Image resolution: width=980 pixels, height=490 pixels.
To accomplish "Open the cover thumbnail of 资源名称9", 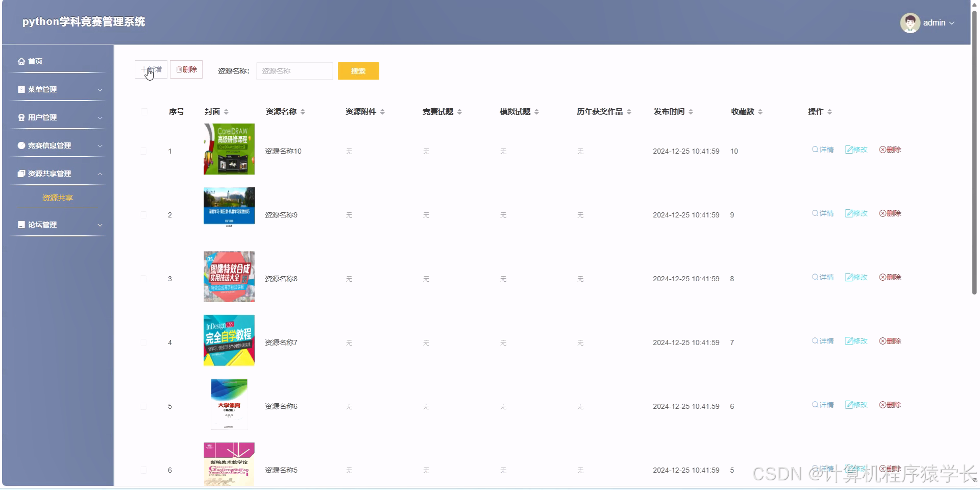I will (x=229, y=206).
